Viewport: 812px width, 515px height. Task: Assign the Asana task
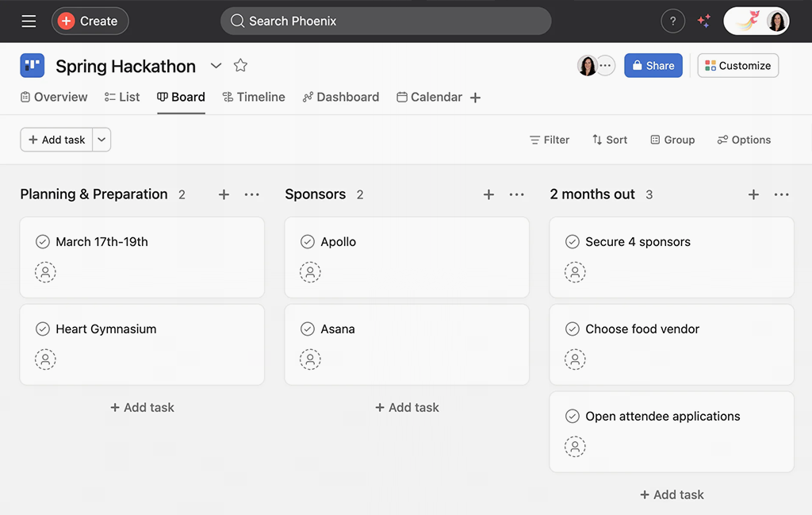click(310, 359)
